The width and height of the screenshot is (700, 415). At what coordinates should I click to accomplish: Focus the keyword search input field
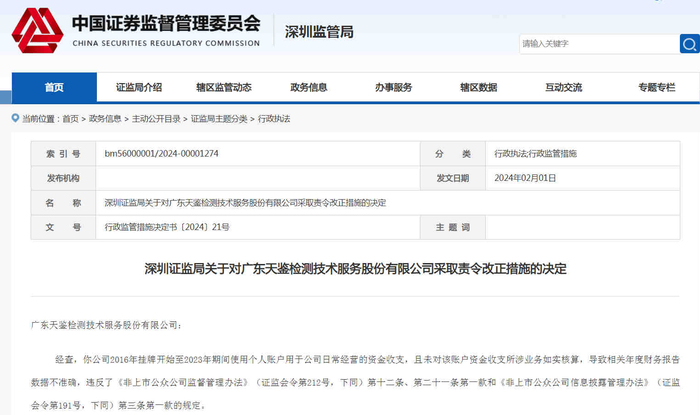click(600, 44)
